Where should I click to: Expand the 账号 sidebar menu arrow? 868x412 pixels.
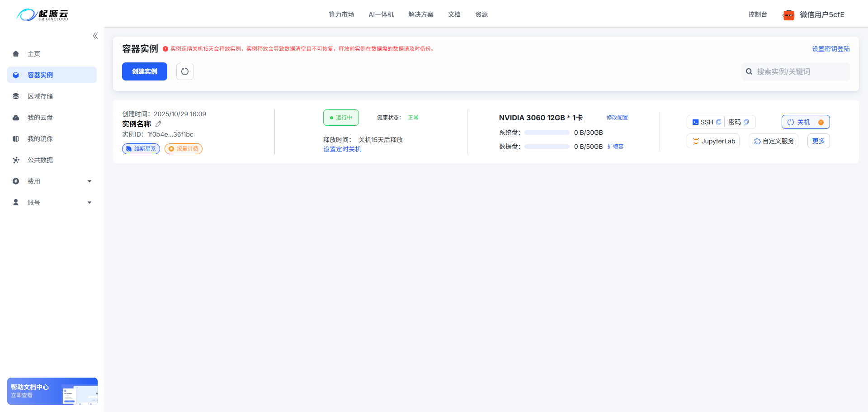[x=90, y=203]
